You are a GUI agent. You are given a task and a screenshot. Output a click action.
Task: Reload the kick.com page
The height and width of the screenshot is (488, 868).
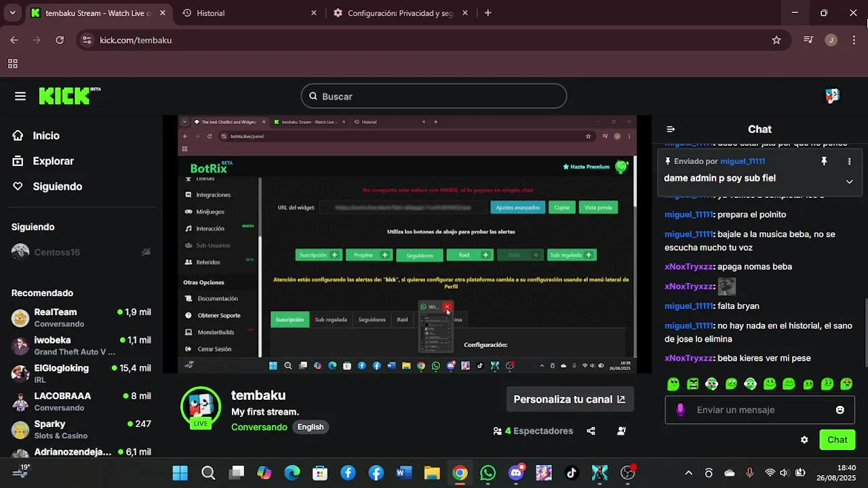click(60, 40)
